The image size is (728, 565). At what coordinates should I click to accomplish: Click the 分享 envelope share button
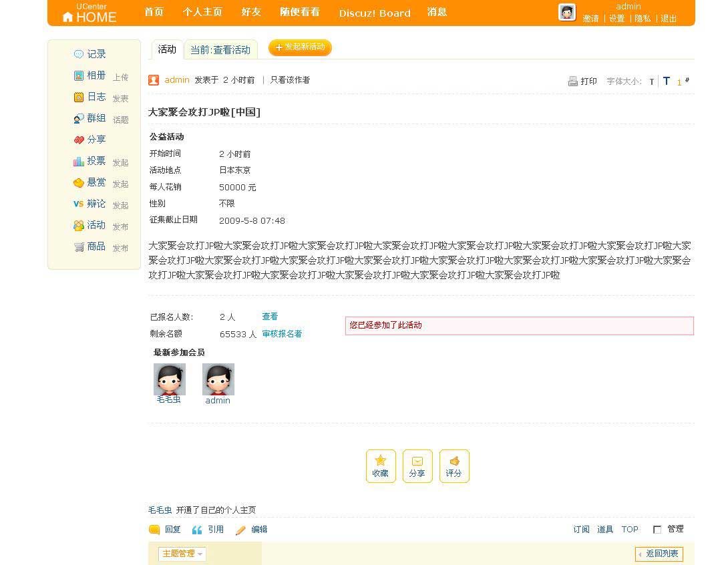pos(417,465)
